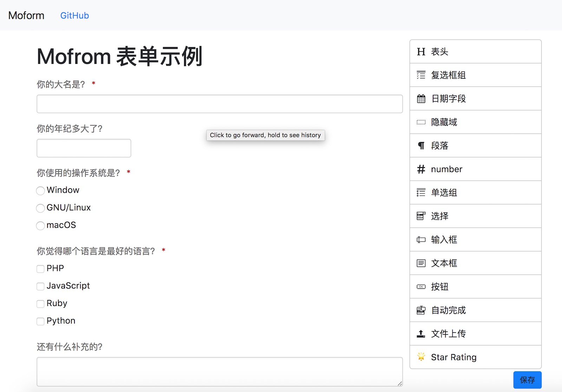Viewport: 562px width, 392px height.
Task: Pick the 自动完成 autocomplete icon
Action: 421,310
